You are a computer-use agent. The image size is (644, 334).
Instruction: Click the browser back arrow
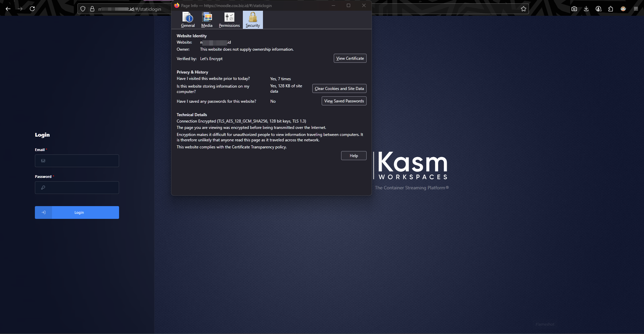tap(8, 9)
